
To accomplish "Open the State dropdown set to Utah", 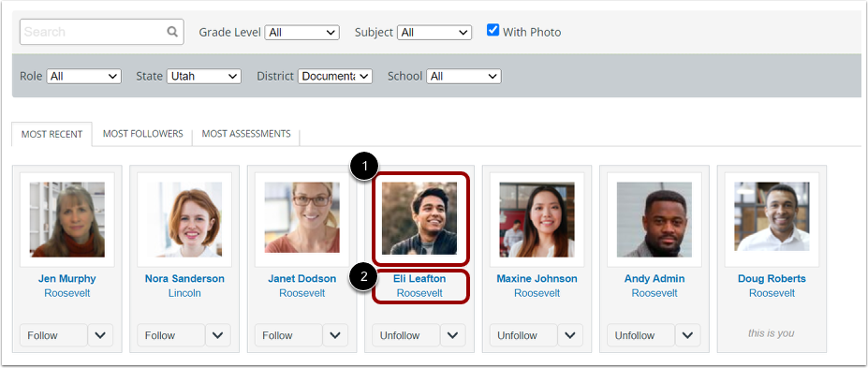I will [x=204, y=77].
